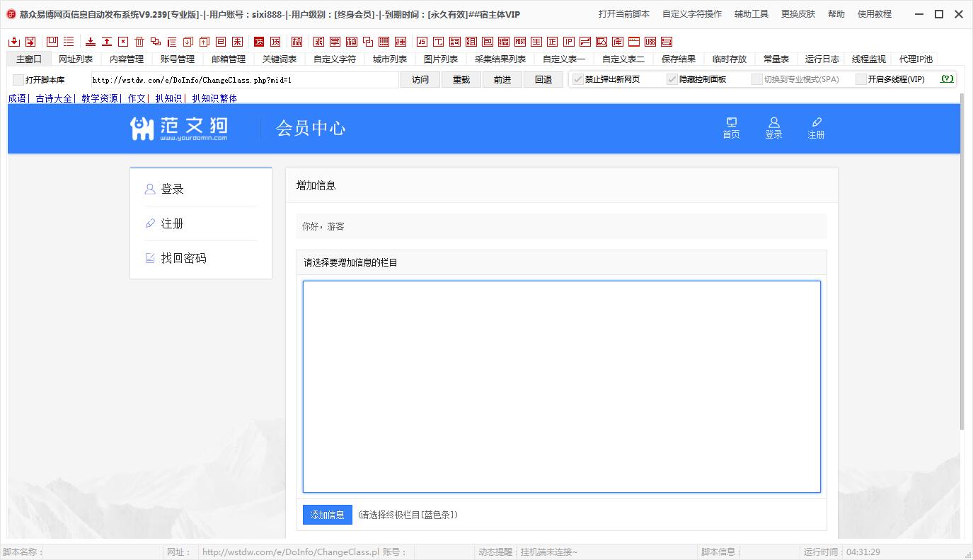Click the 词 toolbar icon

pos(454,42)
